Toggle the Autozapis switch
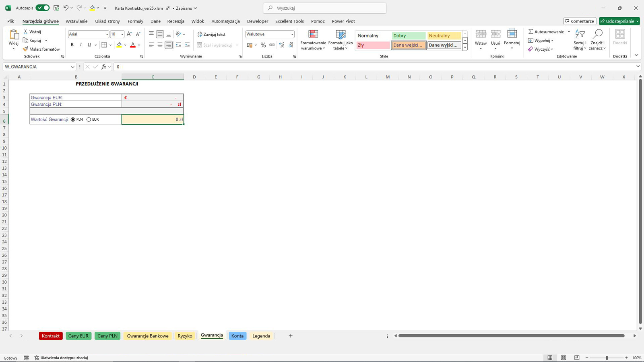The width and height of the screenshot is (644, 362). (x=42, y=8)
